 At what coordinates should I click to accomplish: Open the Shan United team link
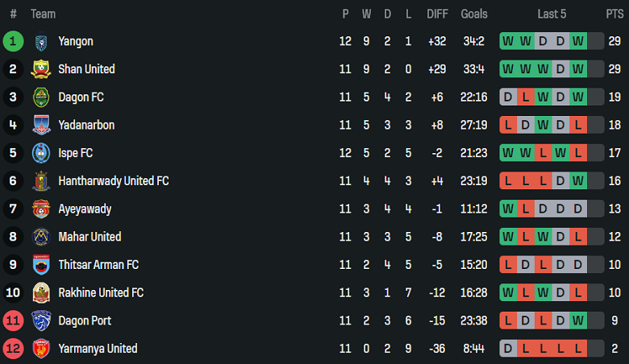point(86,69)
